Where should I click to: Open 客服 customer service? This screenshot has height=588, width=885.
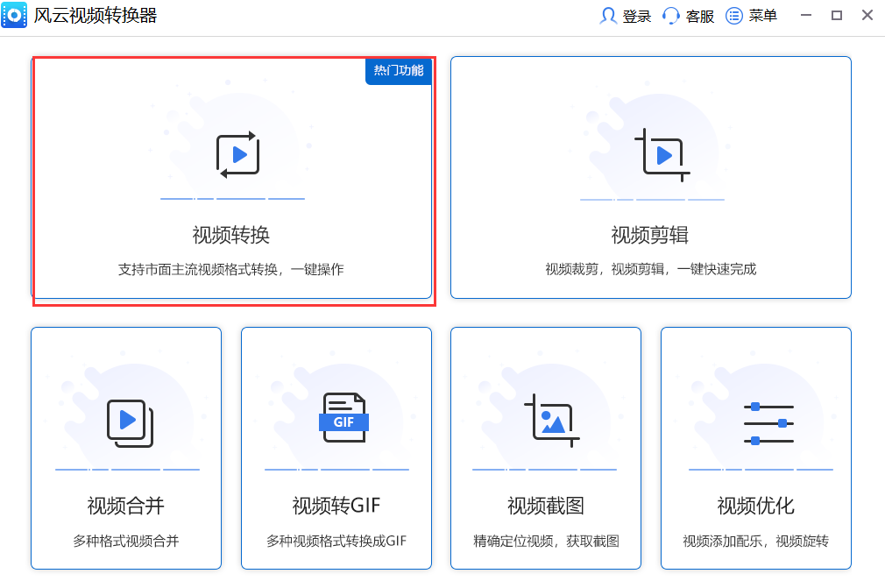click(688, 16)
